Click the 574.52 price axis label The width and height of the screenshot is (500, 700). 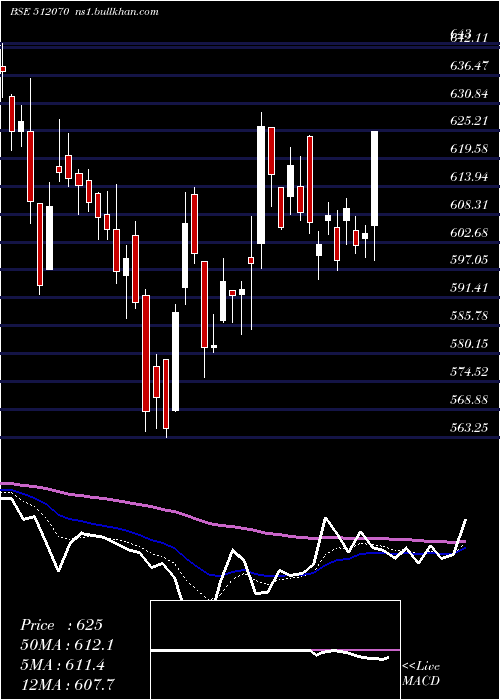point(469,371)
